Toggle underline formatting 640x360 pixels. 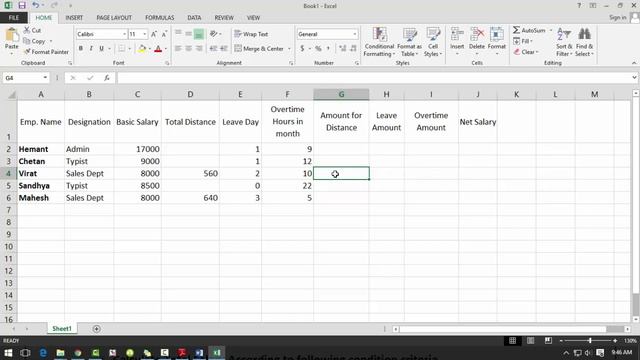click(101, 49)
